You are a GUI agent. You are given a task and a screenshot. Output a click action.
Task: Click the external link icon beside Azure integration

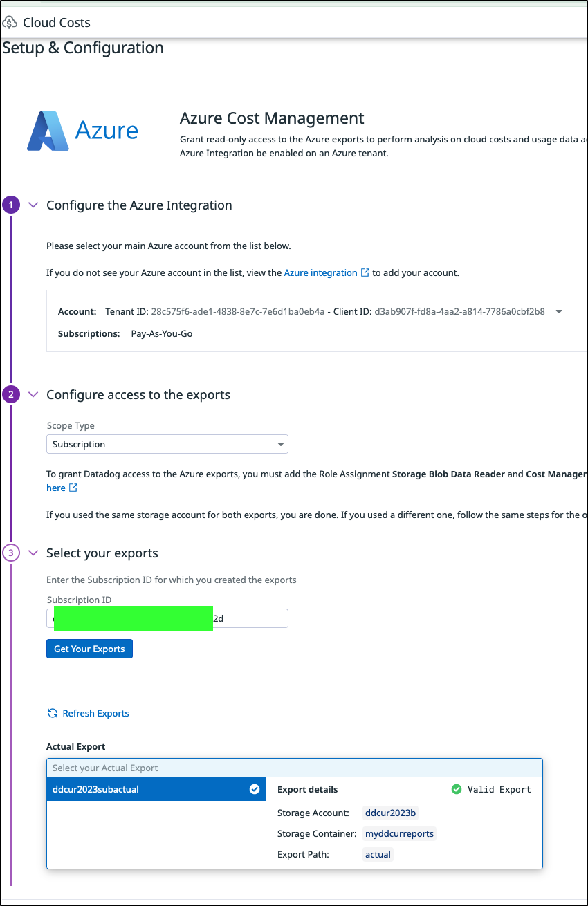(365, 272)
